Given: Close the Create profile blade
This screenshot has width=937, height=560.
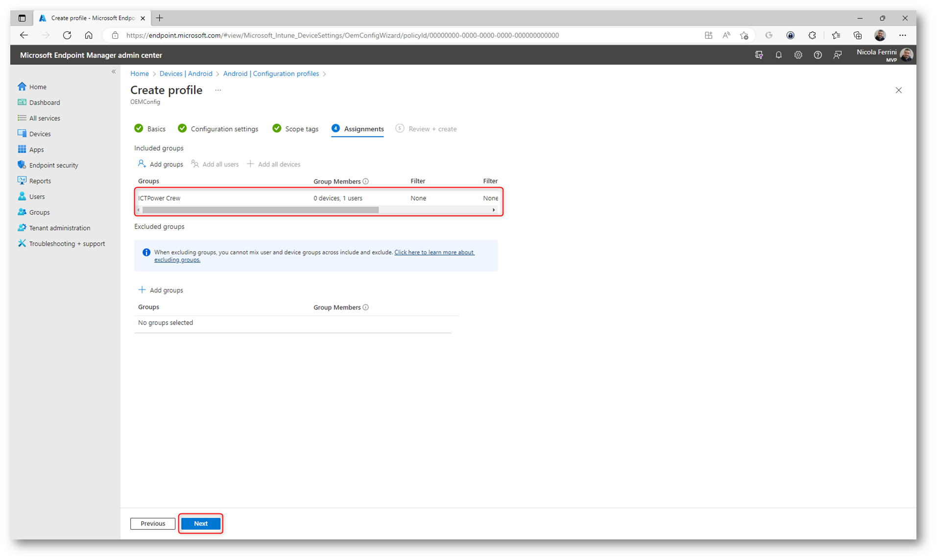Looking at the screenshot, I should click(898, 90).
